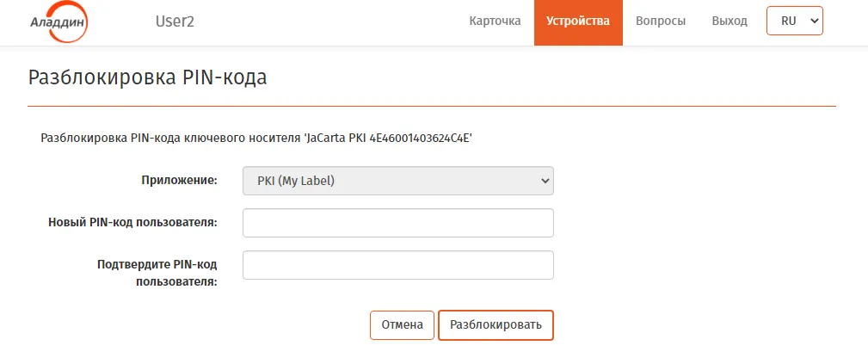
Task: Click the Приложение: field label
Action: click(179, 180)
